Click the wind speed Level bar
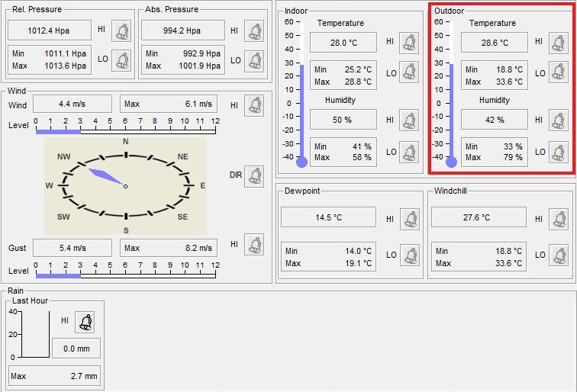The width and height of the screenshot is (577, 392). click(x=126, y=131)
